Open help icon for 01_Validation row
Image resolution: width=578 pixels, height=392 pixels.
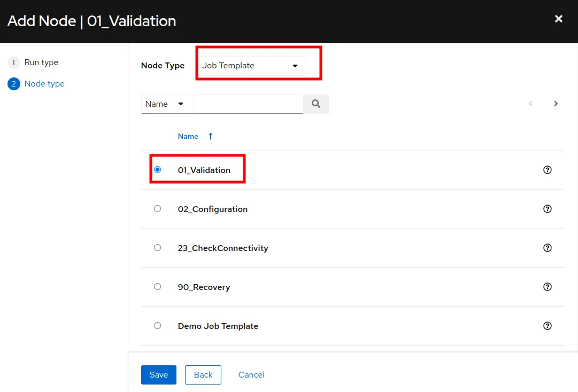[547, 170]
